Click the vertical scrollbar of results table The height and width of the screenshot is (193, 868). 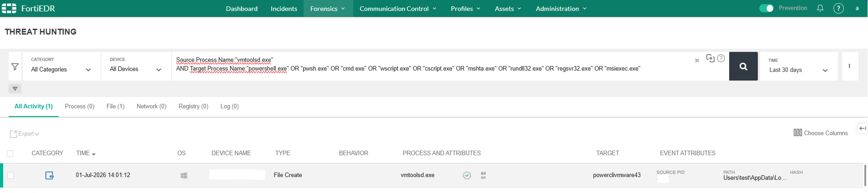coord(865,175)
